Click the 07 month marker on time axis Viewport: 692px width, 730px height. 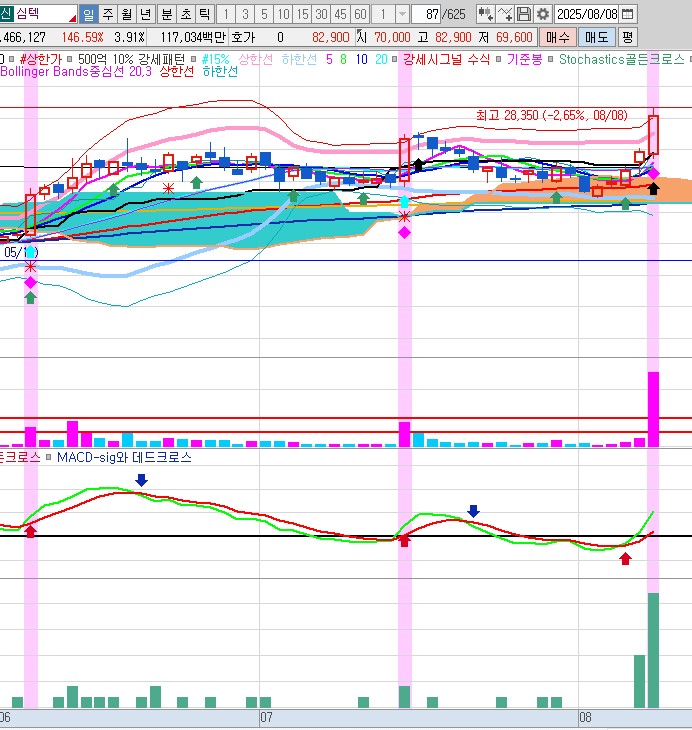point(266,717)
